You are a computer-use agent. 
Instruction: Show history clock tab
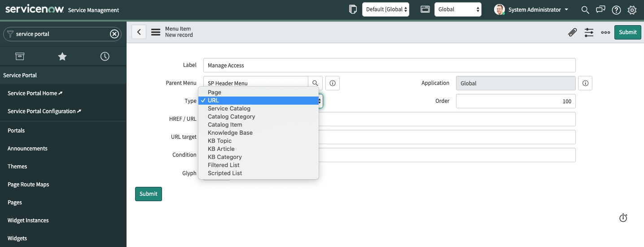click(105, 56)
